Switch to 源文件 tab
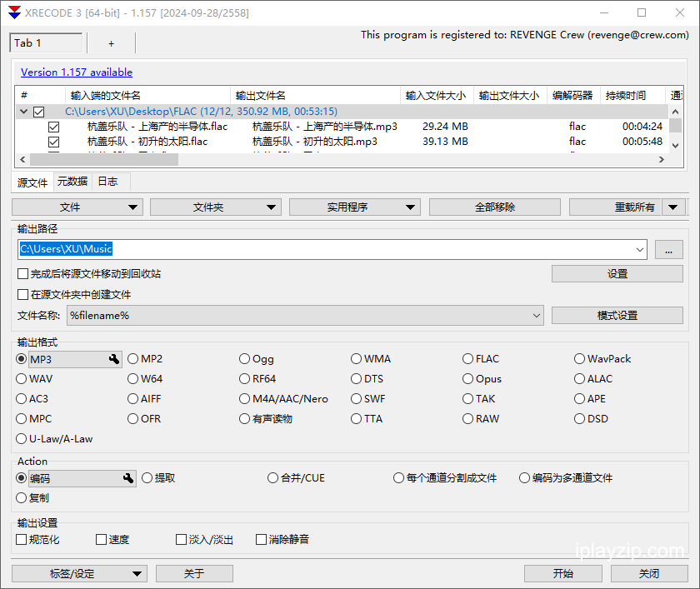700x589 pixels. (32, 182)
